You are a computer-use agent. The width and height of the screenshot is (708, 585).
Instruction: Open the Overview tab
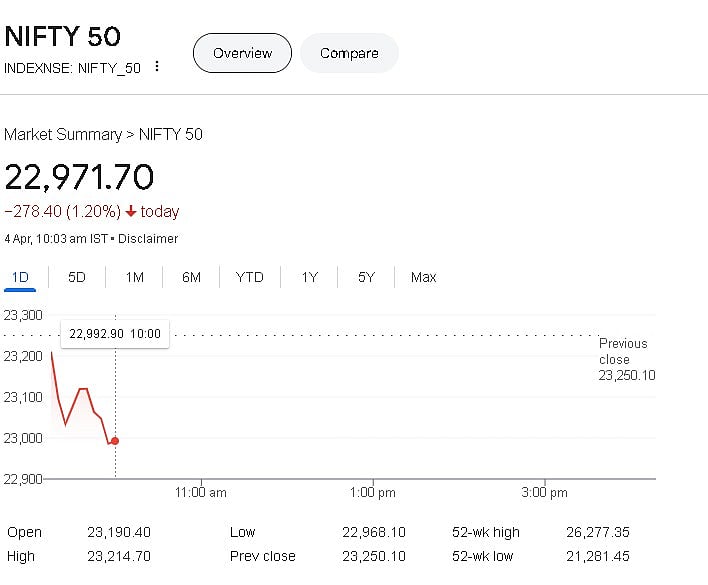[242, 53]
